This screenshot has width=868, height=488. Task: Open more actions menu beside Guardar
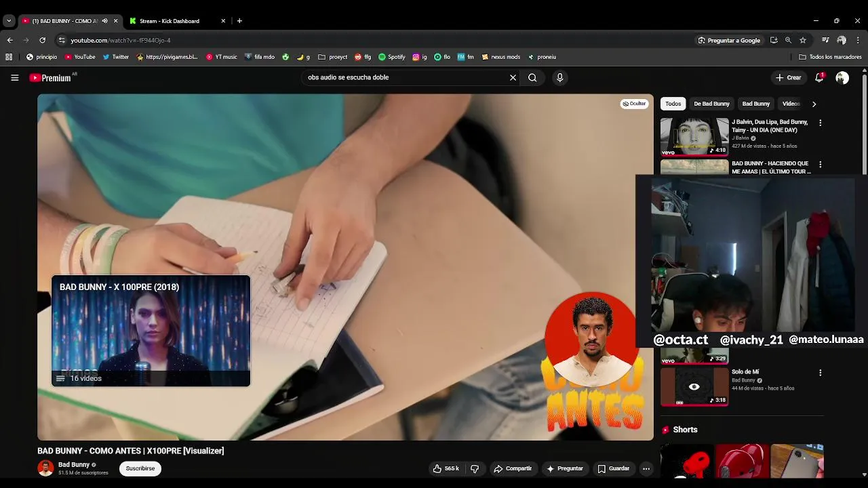(x=646, y=468)
